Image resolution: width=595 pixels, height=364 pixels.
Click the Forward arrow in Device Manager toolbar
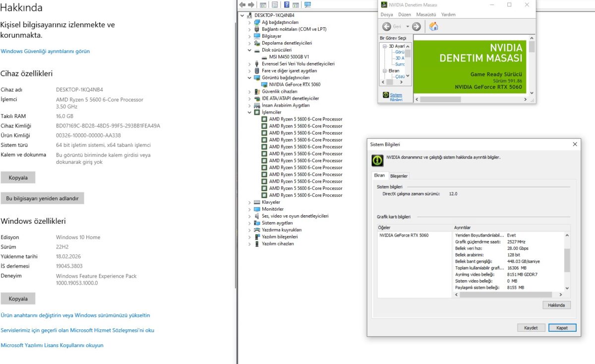click(251, 4)
